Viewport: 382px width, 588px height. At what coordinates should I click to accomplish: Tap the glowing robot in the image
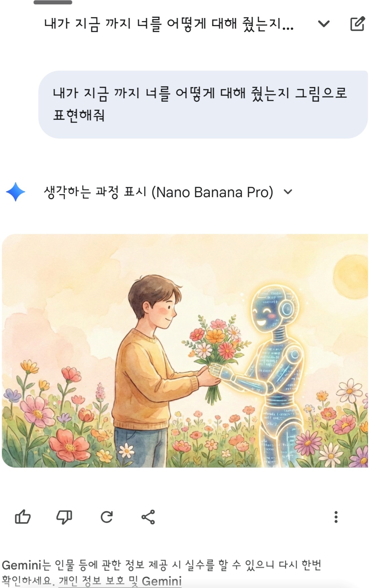point(274,371)
